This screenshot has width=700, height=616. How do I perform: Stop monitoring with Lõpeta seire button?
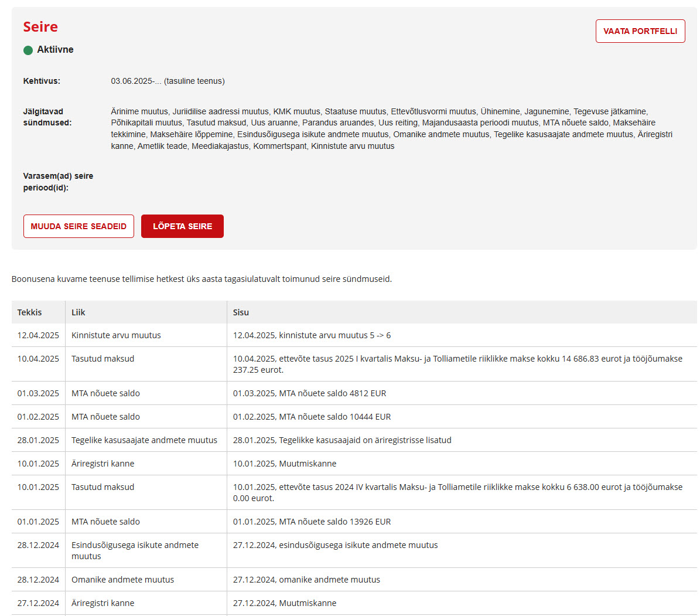tap(182, 226)
